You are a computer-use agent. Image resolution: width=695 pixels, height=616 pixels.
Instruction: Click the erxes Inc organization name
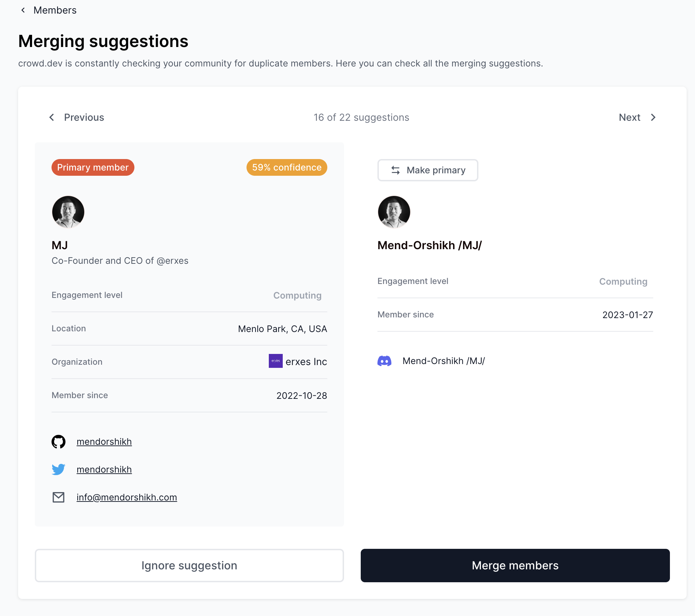pos(306,362)
